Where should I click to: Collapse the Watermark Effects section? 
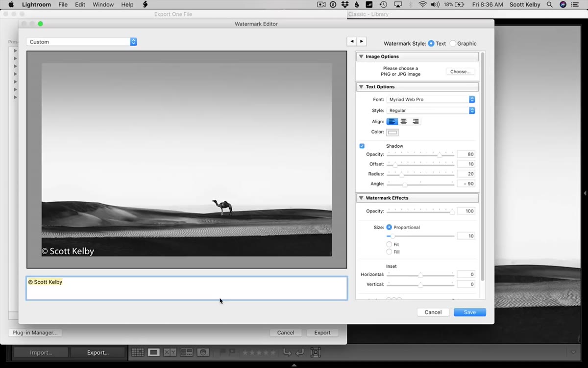pyautogui.click(x=361, y=198)
